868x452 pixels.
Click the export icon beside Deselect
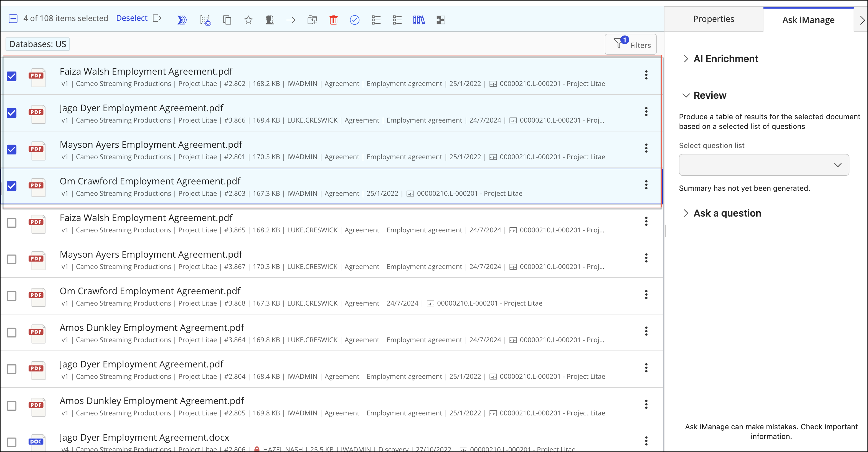coord(157,18)
